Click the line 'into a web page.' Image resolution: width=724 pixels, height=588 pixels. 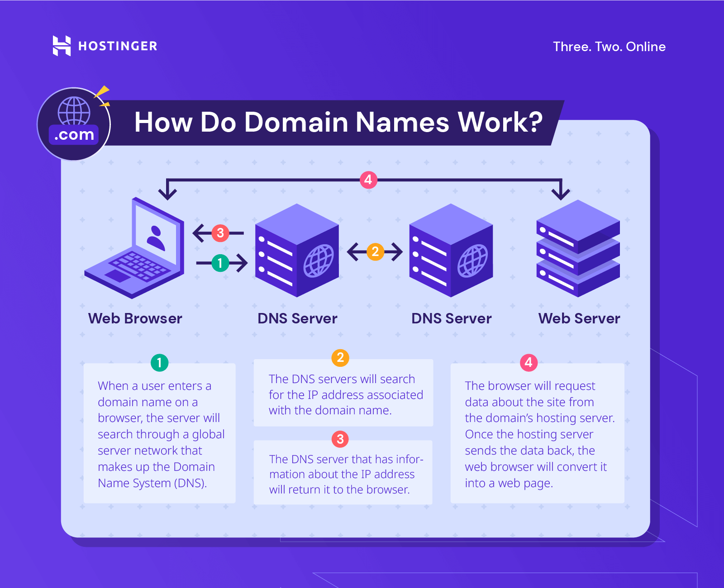click(x=509, y=483)
